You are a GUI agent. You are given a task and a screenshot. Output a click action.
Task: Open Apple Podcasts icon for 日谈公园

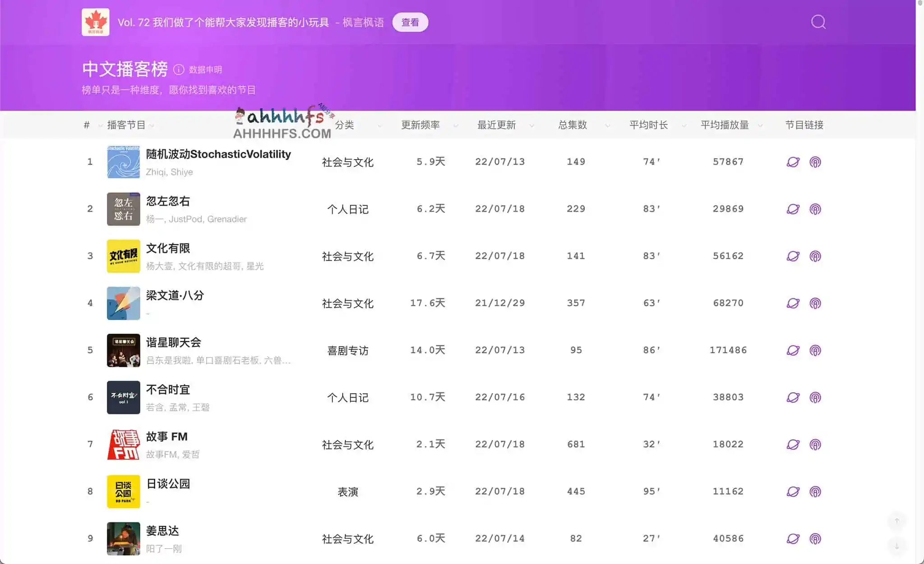point(816,491)
